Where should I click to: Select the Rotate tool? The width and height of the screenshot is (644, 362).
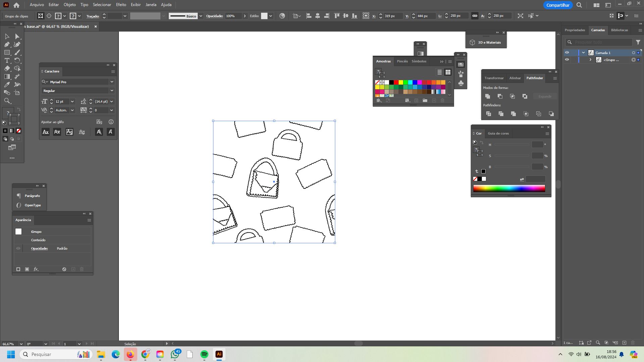(x=17, y=60)
